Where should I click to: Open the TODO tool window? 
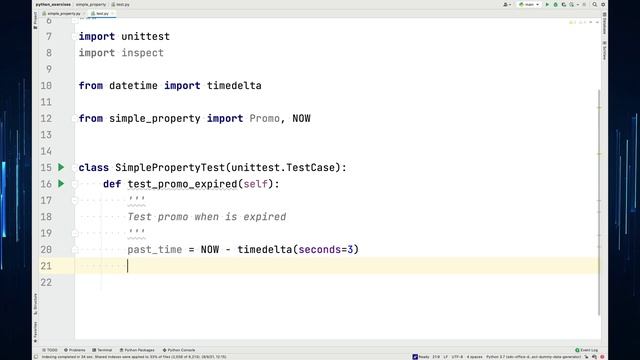pyautogui.click(x=50, y=350)
